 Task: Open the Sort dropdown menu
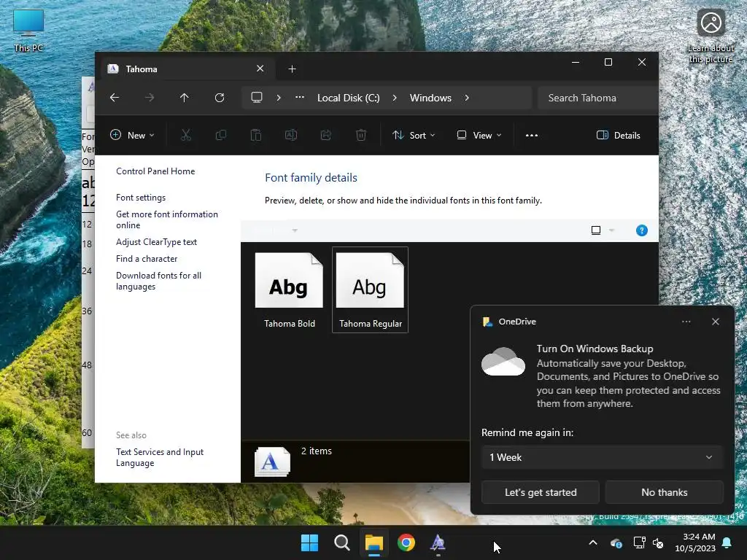click(x=414, y=135)
